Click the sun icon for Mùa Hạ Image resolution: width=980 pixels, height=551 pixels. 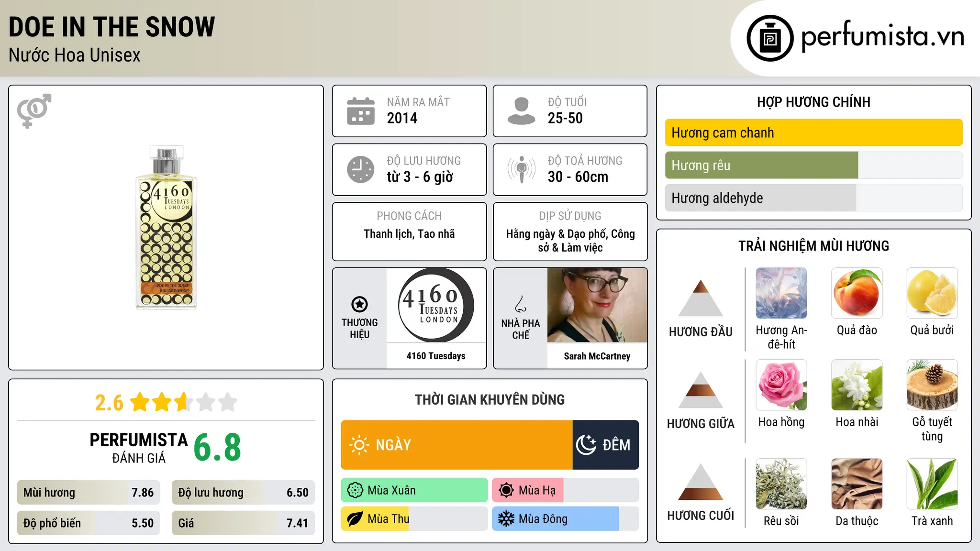tap(506, 490)
